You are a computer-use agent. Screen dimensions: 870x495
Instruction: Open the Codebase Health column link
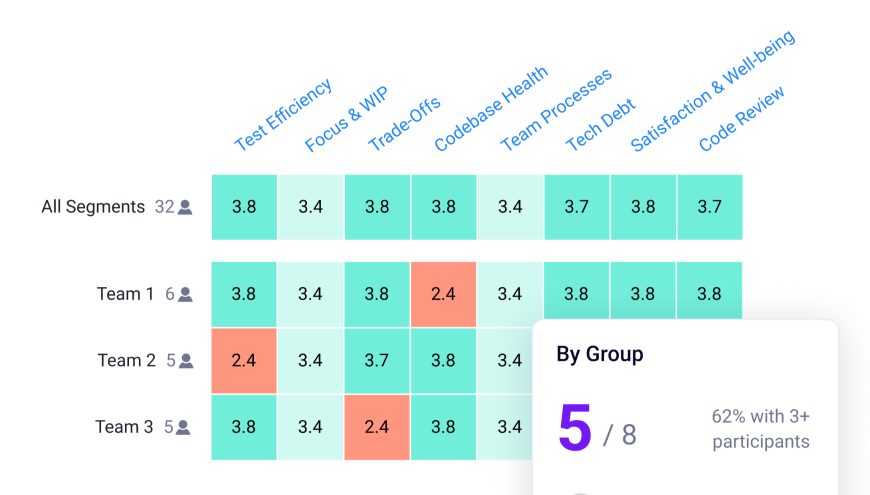[x=491, y=109]
